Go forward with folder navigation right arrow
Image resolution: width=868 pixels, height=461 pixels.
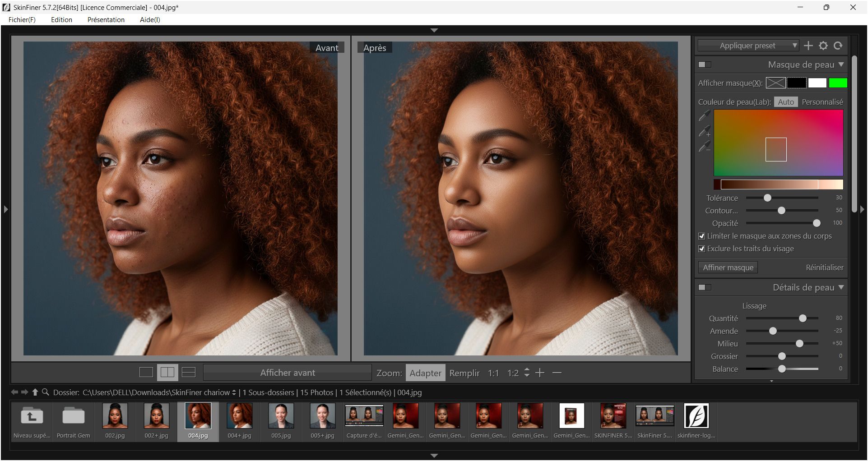(24, 392)
